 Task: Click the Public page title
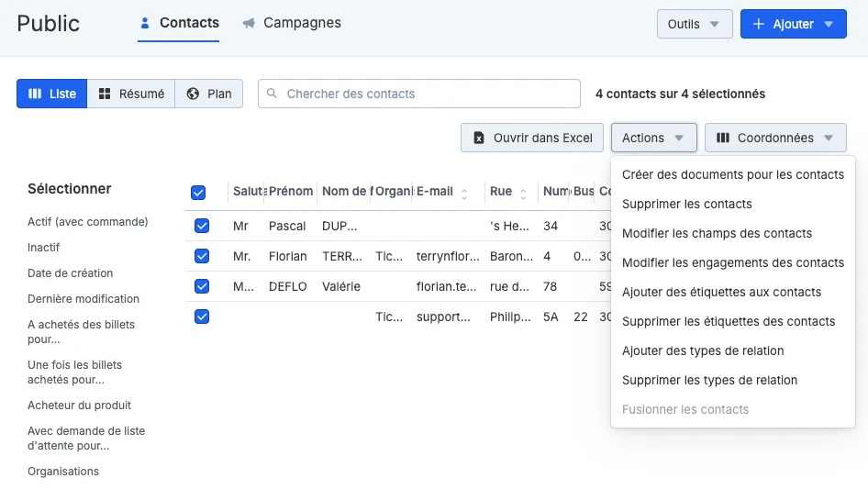click(x=48, y=23)
